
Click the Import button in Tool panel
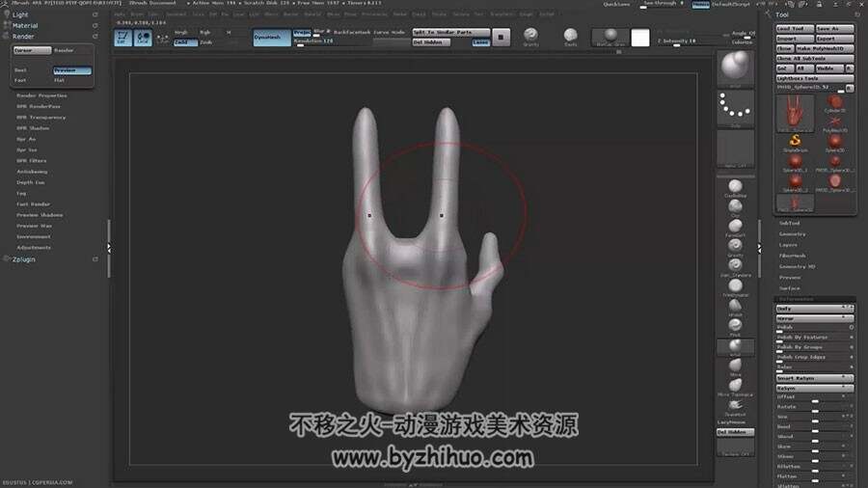(795, 39)
